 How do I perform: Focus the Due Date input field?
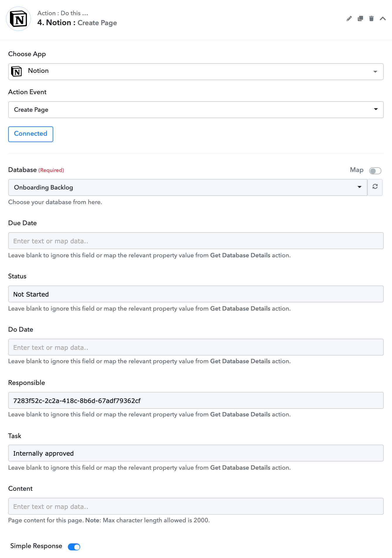(x=196, y=241)
